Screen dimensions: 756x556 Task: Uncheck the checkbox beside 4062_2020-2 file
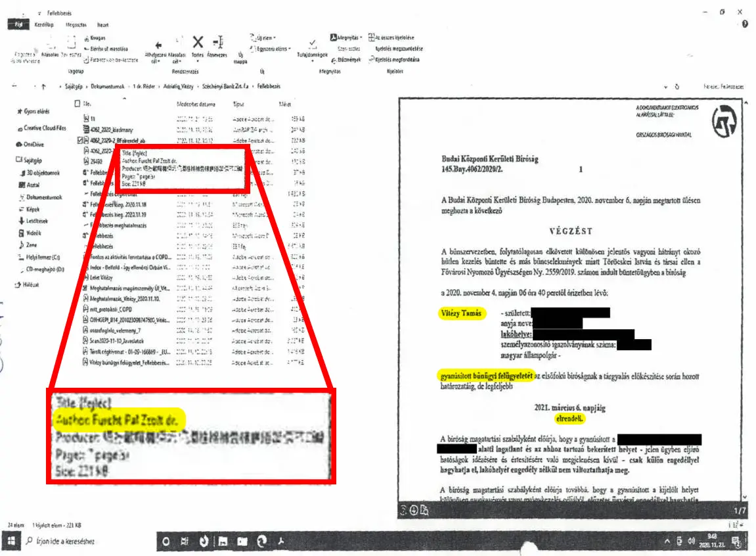coord(80,141)
